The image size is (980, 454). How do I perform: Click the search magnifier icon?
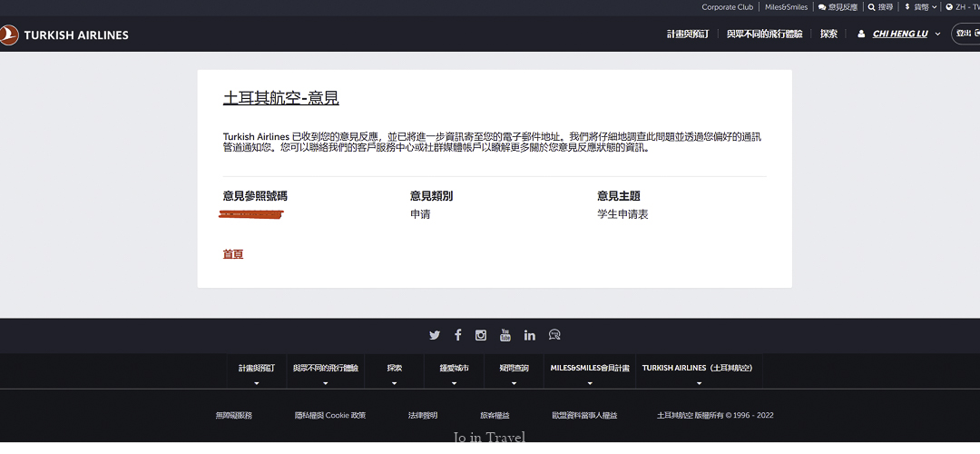(x=872, y=7)
